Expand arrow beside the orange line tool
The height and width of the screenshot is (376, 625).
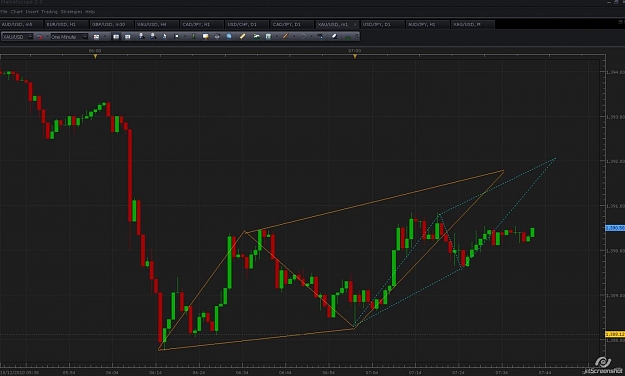coord(294,37)
